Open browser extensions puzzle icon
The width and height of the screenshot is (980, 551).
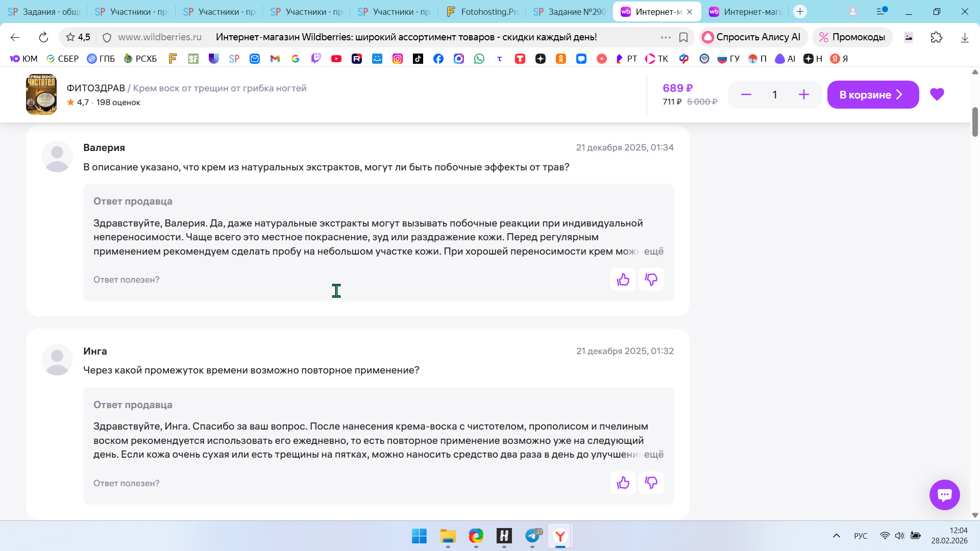[x=936, y=37]
